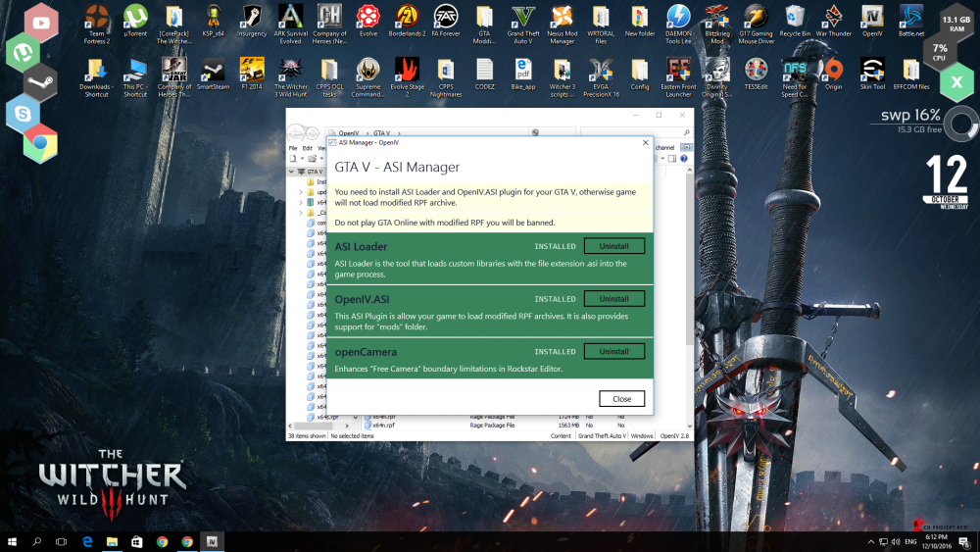This screenshot has height=552, width=980.
Task: Open KSP_x64 desktop icon
Action: pos(213,22)
